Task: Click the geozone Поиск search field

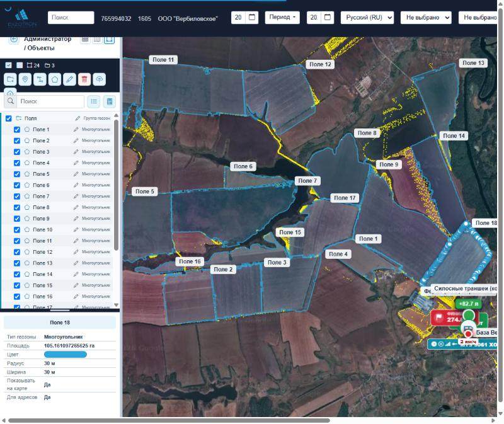Action: click(50, 101)
